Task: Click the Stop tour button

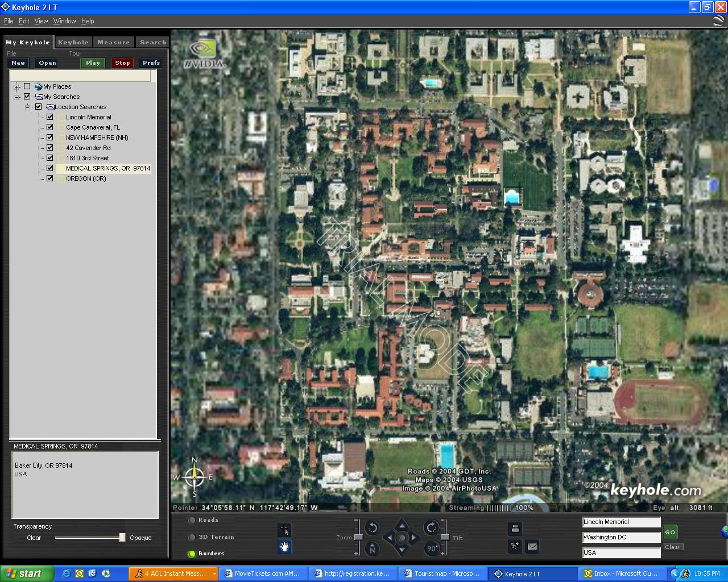Action: (122, 63)
